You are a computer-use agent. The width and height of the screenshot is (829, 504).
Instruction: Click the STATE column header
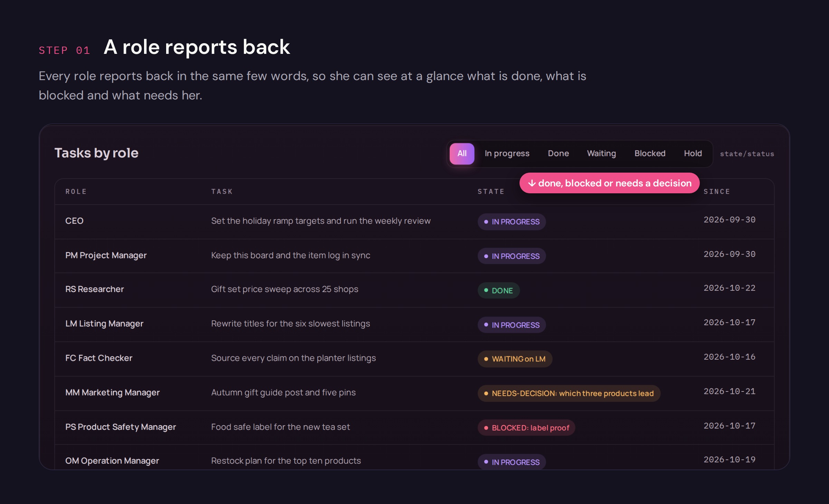[491, 192]
